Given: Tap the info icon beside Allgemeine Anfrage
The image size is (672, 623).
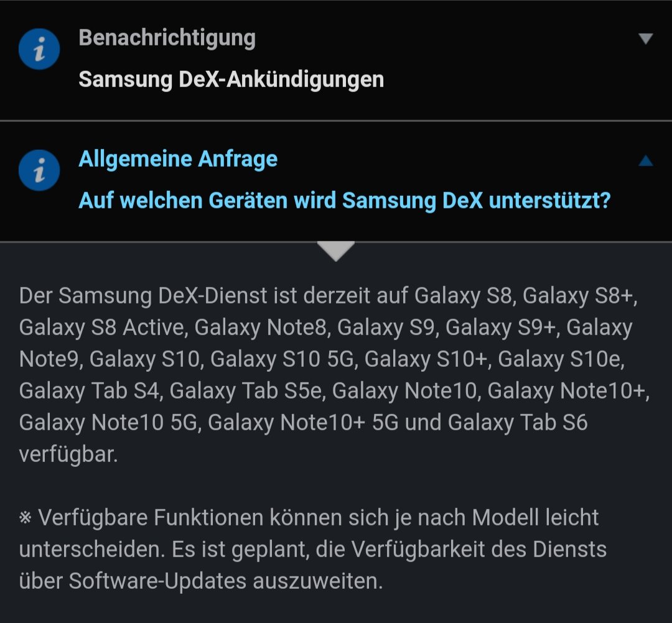Looking at the screenshot, I should coord(39,170).
